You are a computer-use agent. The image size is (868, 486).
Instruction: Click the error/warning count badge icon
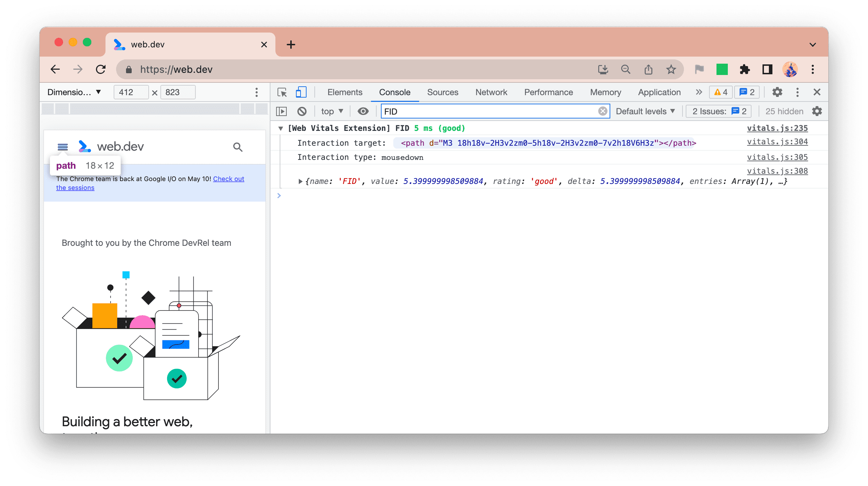(721, 92)
